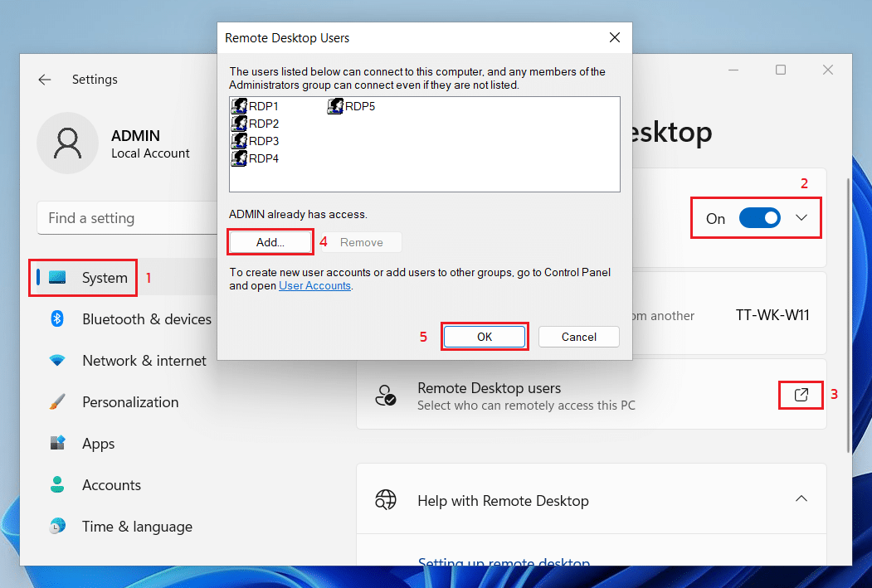Open Setting up remote desktop link
The height and width of the screenshot is (588, 872).
pos(504,561)
